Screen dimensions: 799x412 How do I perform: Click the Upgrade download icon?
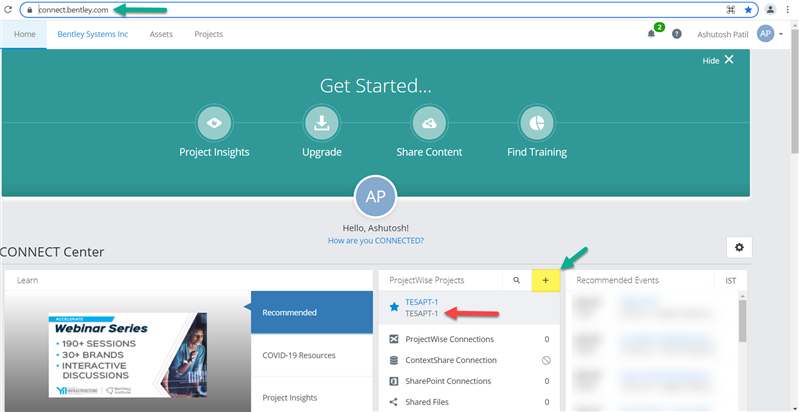coord(322,123)
